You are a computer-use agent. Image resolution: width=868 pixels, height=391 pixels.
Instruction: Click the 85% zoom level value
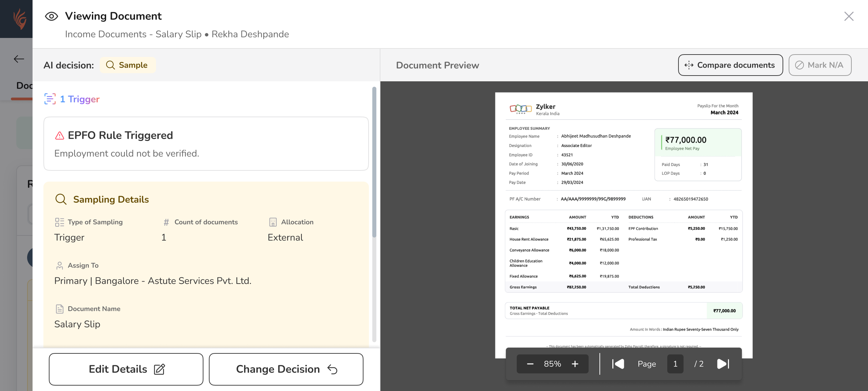(552, 364)
